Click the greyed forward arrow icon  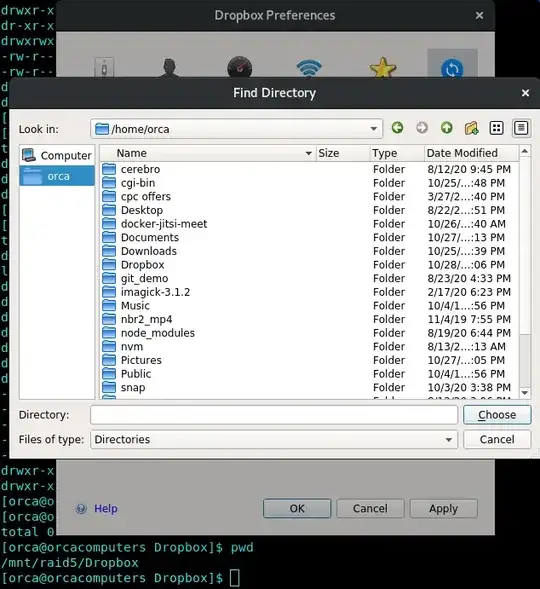click(x=422, y=128)
